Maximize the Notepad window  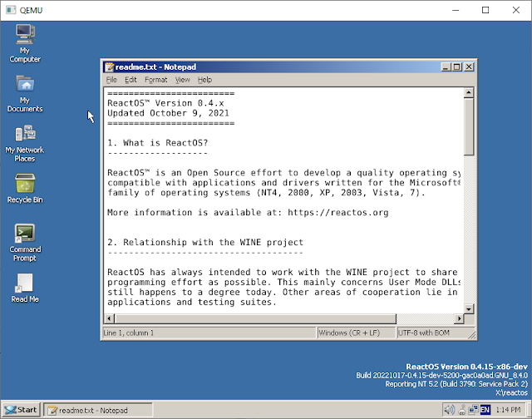point(457,67)
